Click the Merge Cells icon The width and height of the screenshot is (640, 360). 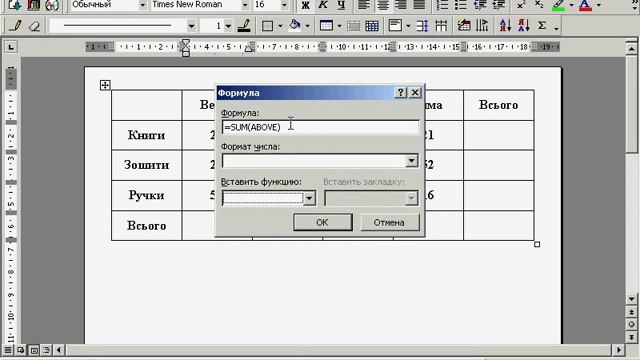[x=353, y=26]
